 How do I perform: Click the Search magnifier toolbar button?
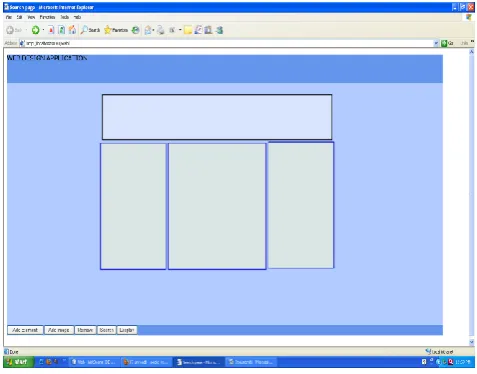(90, 30)
